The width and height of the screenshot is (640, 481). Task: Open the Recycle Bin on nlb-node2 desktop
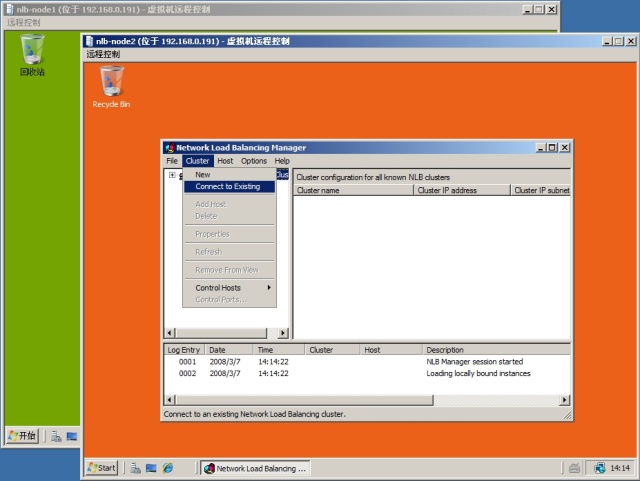tap(111, 83)
